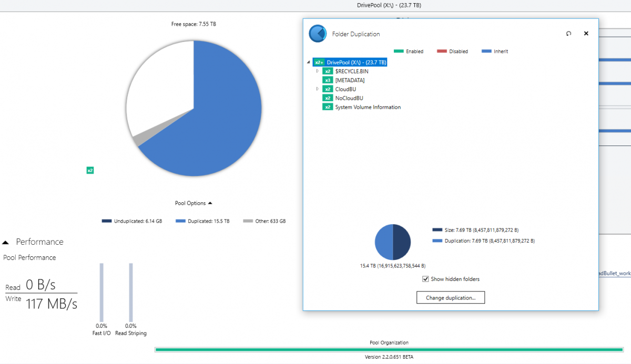Toggle the Show hidden folders checkbox
Screen dimensions: 631x364
pyautogui.click(x=425, y=279)
